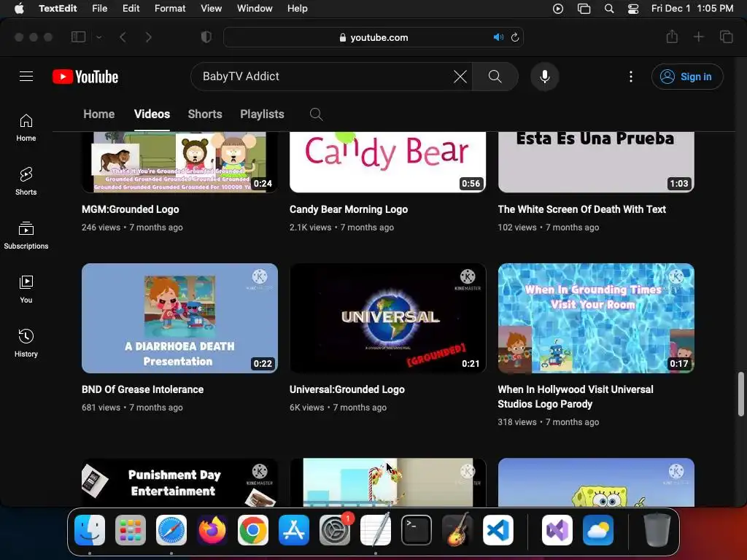Image resolution: width=747 pixels, height=560 pixels.
Task: Open the 2.1K views text under Candy Bear
Action: 310,227
